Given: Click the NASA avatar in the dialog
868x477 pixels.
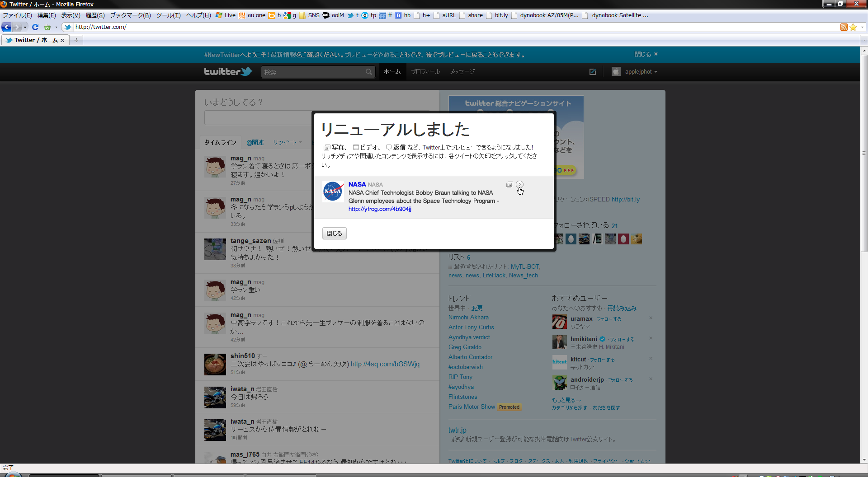Looking at the screenshot, I should click(x=333, y=192).
